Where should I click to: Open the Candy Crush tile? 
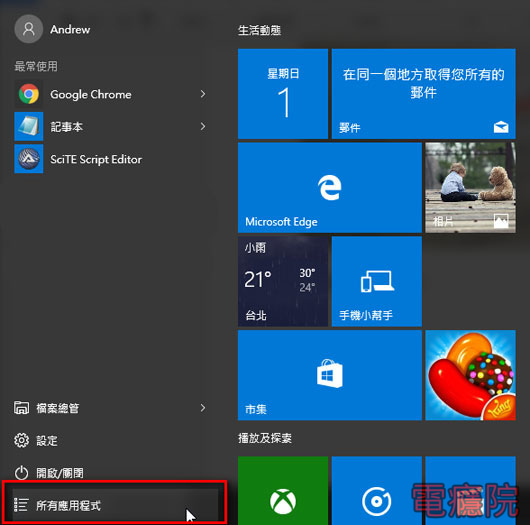471,375
